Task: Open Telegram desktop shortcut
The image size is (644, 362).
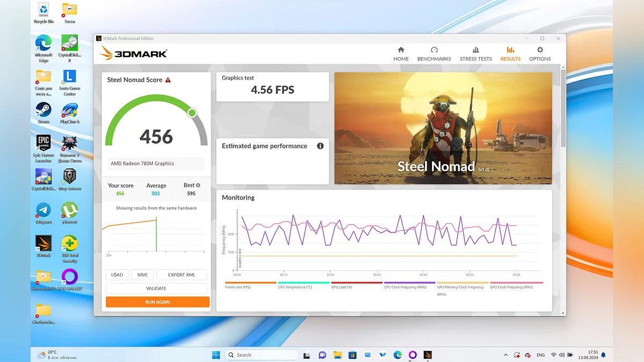Action: point(43,211)
